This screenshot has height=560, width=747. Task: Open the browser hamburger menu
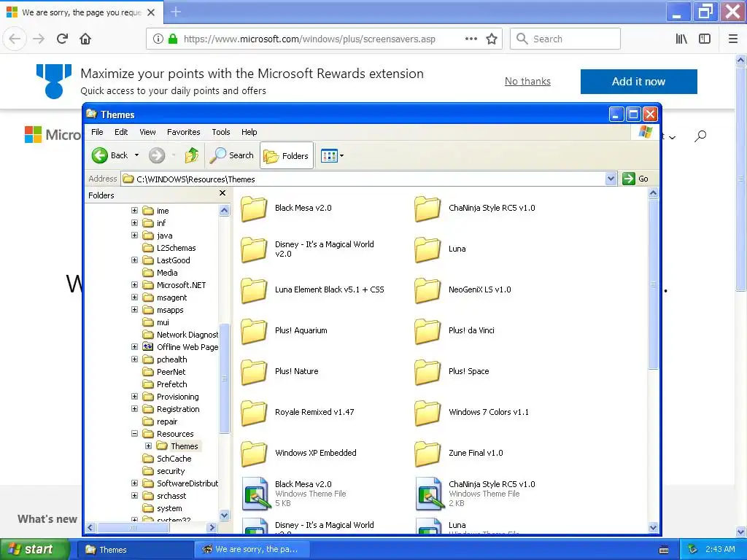(x=733, y=39)
